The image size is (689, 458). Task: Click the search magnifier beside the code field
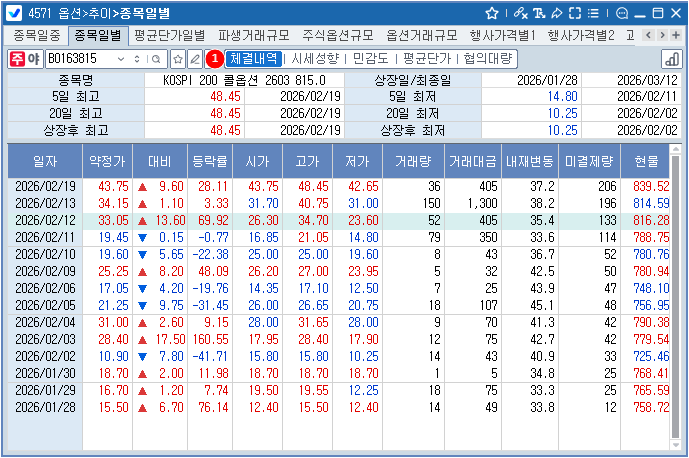pyautogui.click(x=157, y=59)
